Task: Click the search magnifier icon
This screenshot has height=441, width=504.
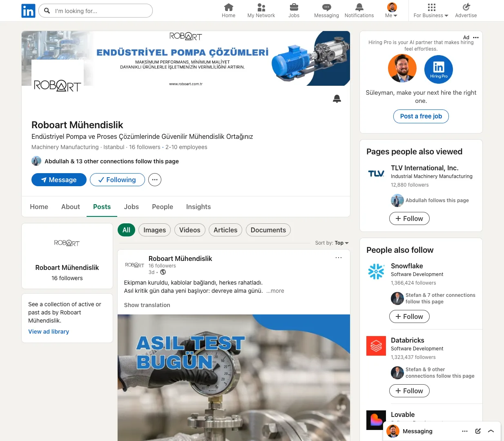Action: pos(47,11)
